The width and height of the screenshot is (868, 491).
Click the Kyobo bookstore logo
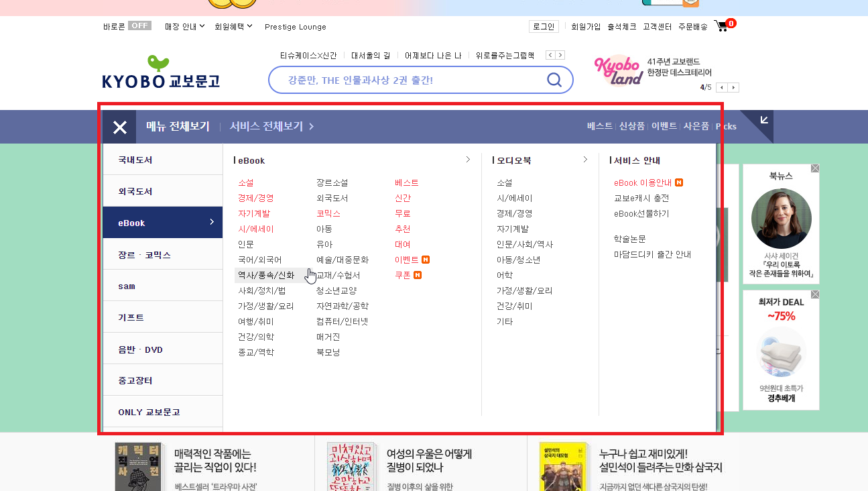pyautogui.click(x=161, y=72)
